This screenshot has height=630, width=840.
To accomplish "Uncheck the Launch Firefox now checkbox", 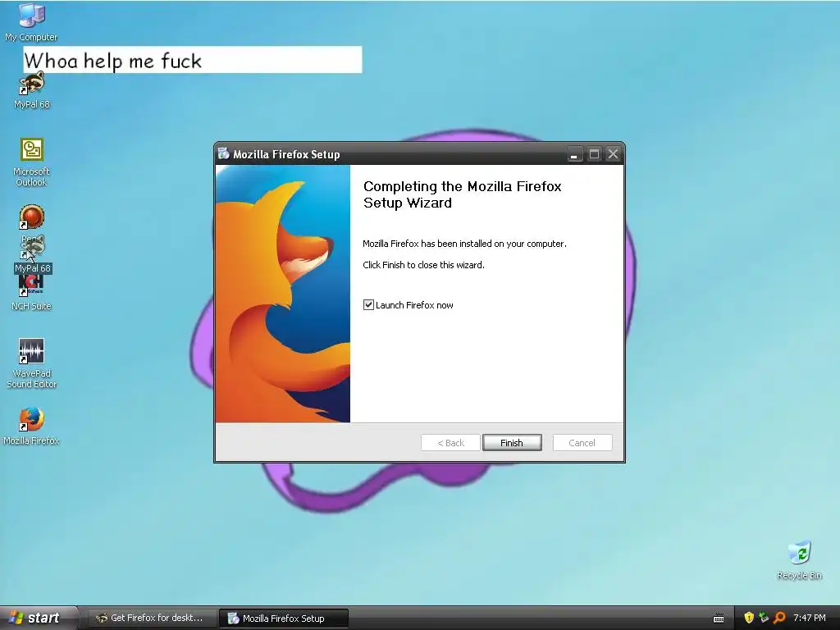I will pos(368,305).
